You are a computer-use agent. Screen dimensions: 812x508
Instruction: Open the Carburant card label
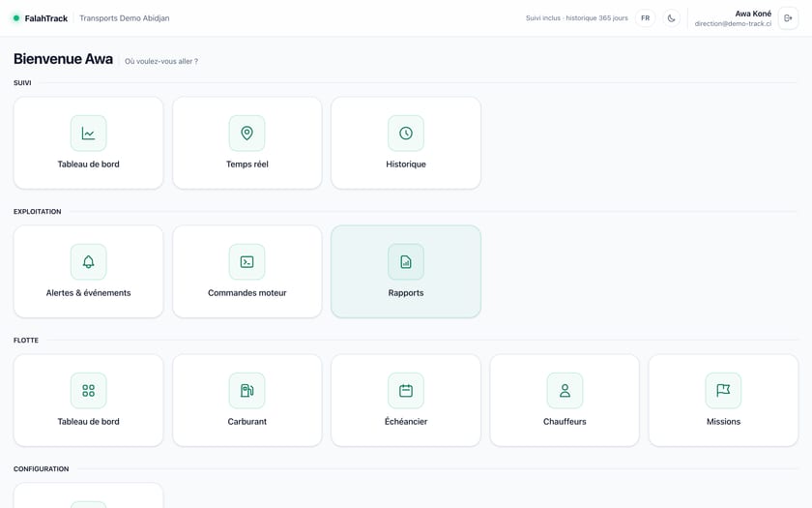coord(247,422)
